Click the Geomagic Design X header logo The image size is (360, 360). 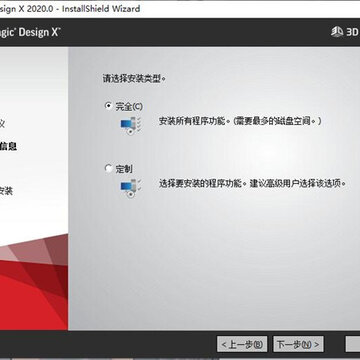[x=30, y=32]
